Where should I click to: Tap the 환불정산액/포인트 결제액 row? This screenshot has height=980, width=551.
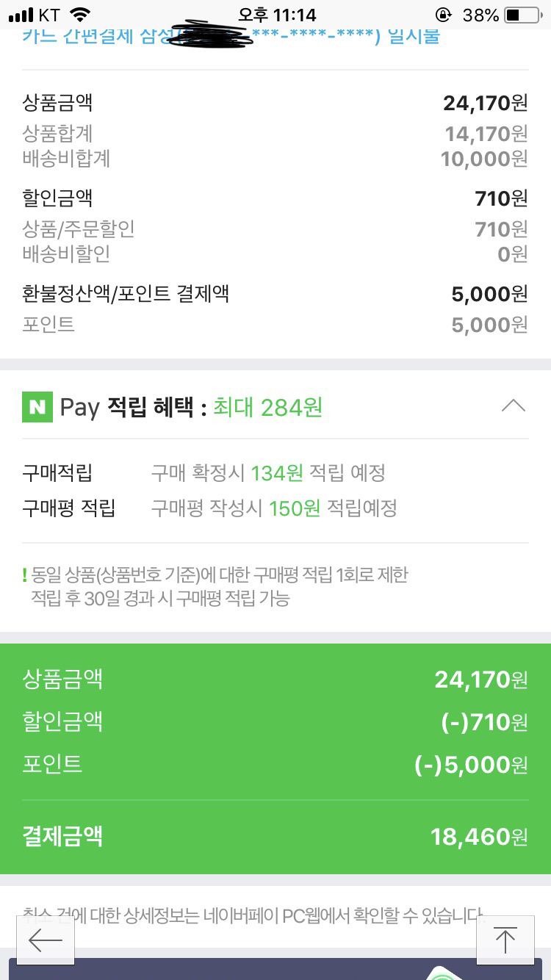[x=275, y=294]
